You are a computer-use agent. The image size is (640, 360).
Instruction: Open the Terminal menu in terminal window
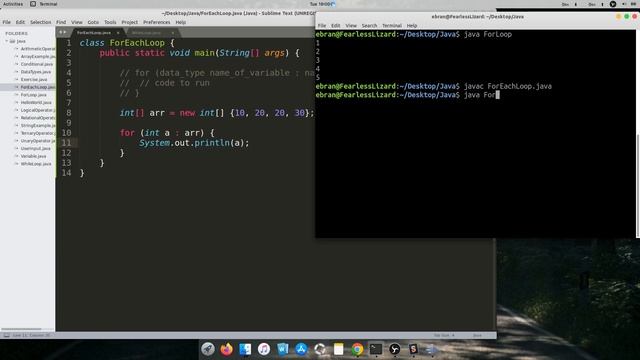pos(392,25)
